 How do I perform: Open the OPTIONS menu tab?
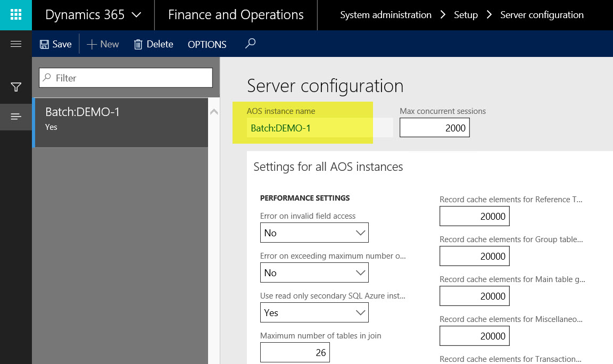(207, 45)
